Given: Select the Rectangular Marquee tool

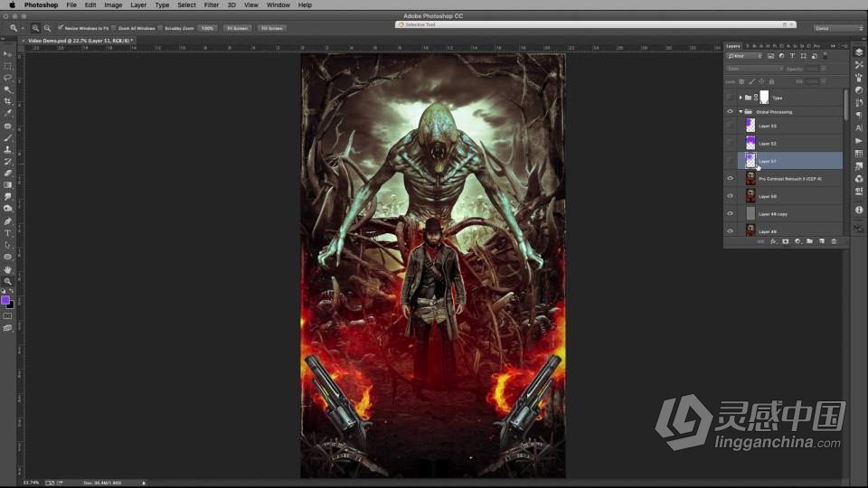Looking at the screenshot, I should pyautogui.click(x=8, y=66).
